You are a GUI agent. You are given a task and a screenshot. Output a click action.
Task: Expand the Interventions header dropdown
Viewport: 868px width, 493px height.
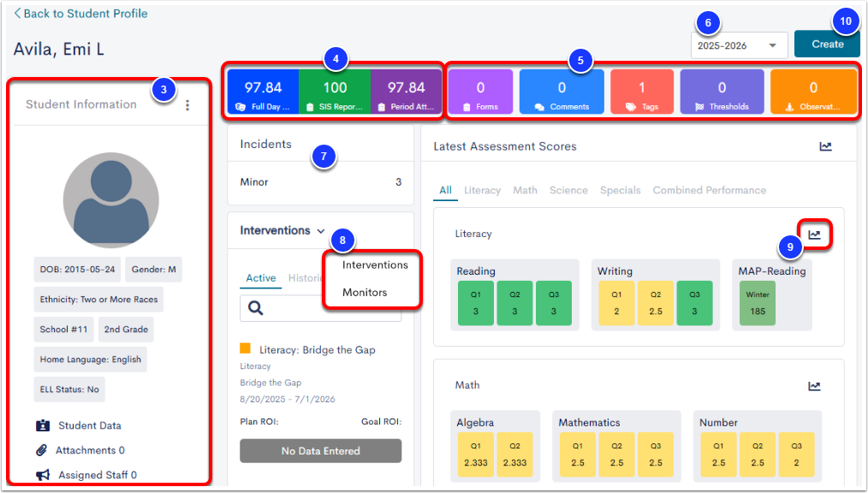[320, 230]
